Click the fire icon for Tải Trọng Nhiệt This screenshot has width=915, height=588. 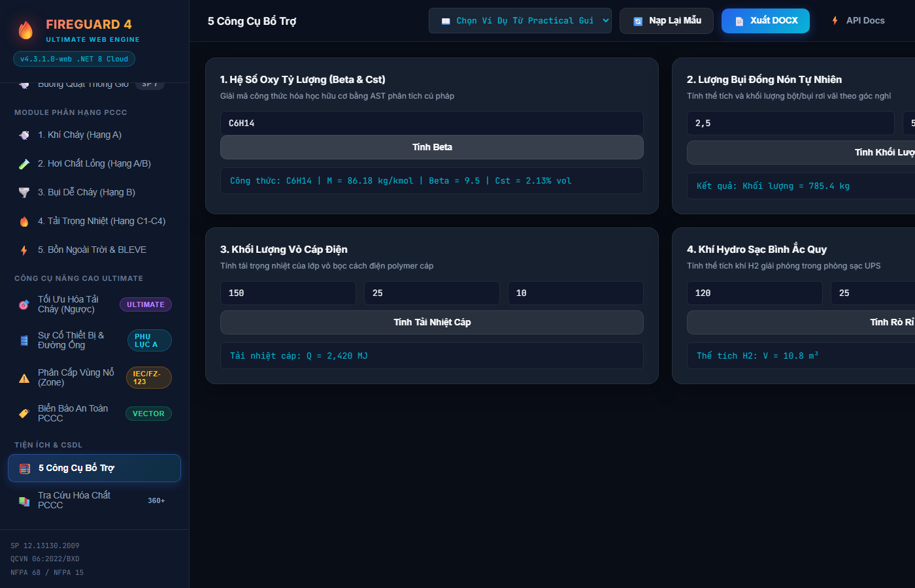(24, 221)
